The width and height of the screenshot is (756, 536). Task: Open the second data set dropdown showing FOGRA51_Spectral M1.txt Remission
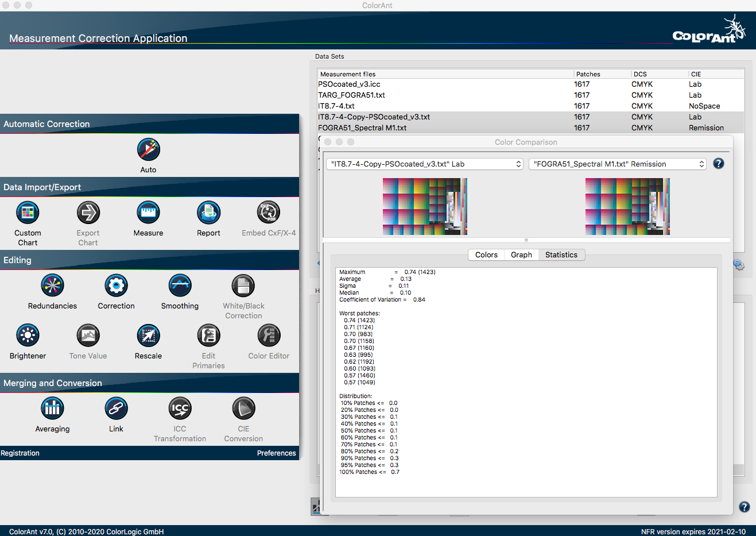[x=617, y=164]
